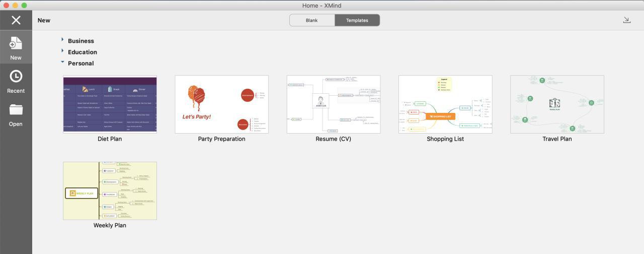This screenshot has width=644, height=254.
Task: Select the Travel Plan template thumbnail
Action: click(557, 104)
